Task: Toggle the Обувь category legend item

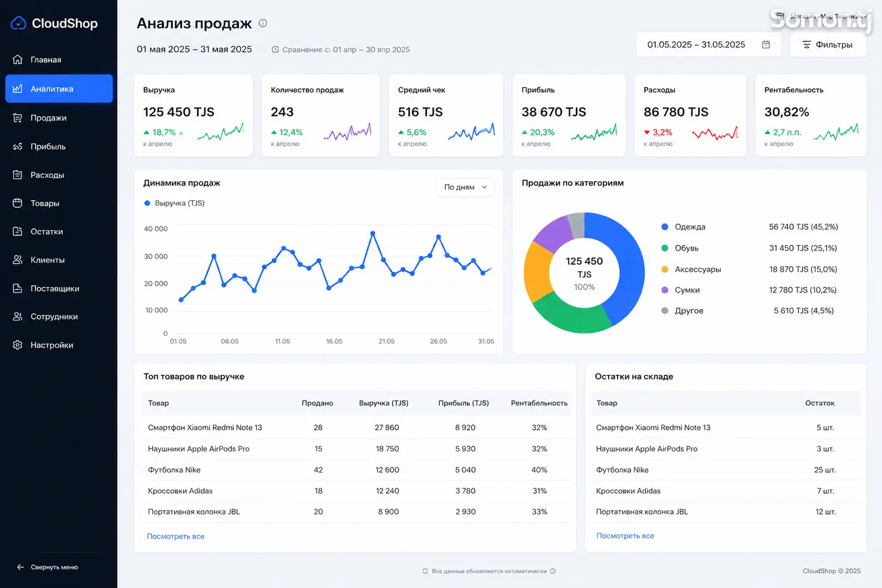Action: click(x=680, y=248)
